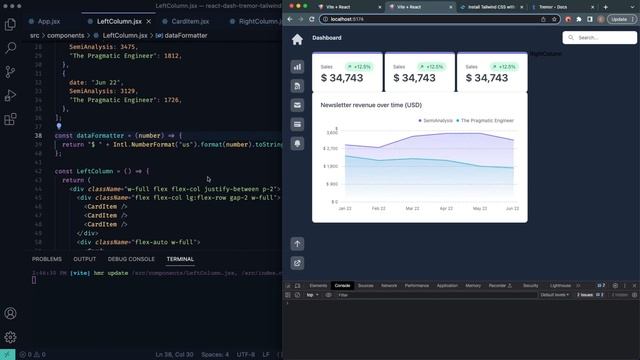Image resolution: width=640 pixels, height=360 pixels.
Task: Open the Default levels dropdown
Action: (x=554, y=295)
